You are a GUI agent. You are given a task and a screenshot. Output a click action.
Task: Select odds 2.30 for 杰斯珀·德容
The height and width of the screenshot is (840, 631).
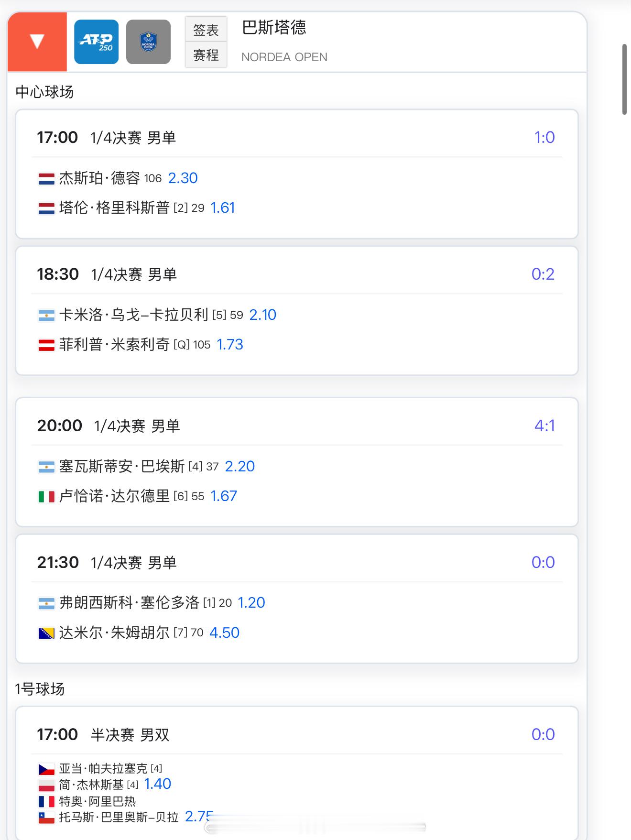pos(183,178)
